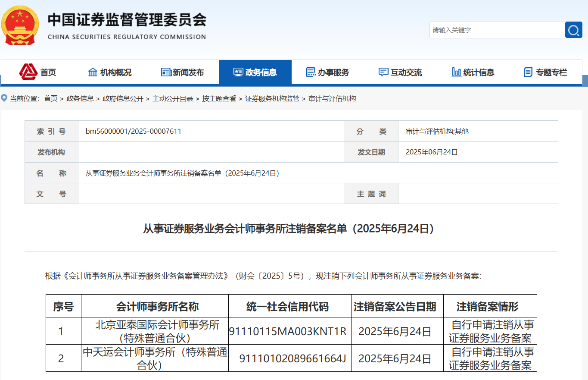This screenshot has width=588, height=380.
Task: Open the 互动交流 tab
Action: [400, 72]
